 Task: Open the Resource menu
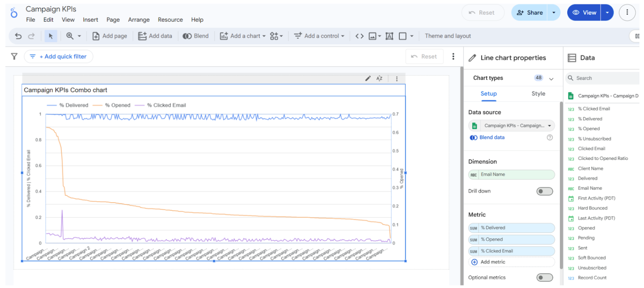pos(170,20)
